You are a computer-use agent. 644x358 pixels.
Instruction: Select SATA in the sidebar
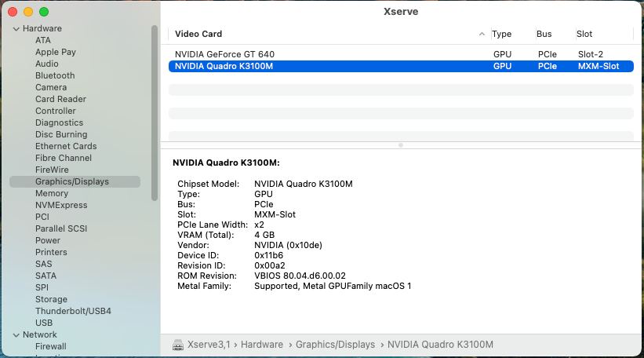pyautogui.click(x=46, y=276)
